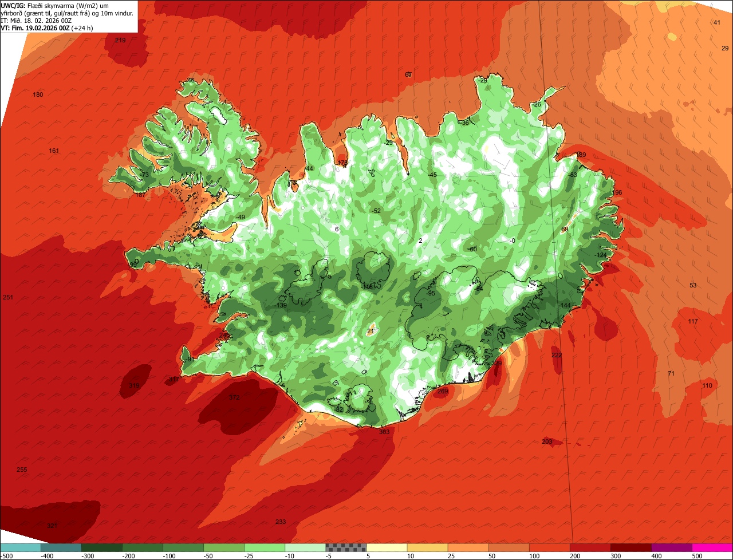Click the '-139' value in the dark green area

[280, 305]
